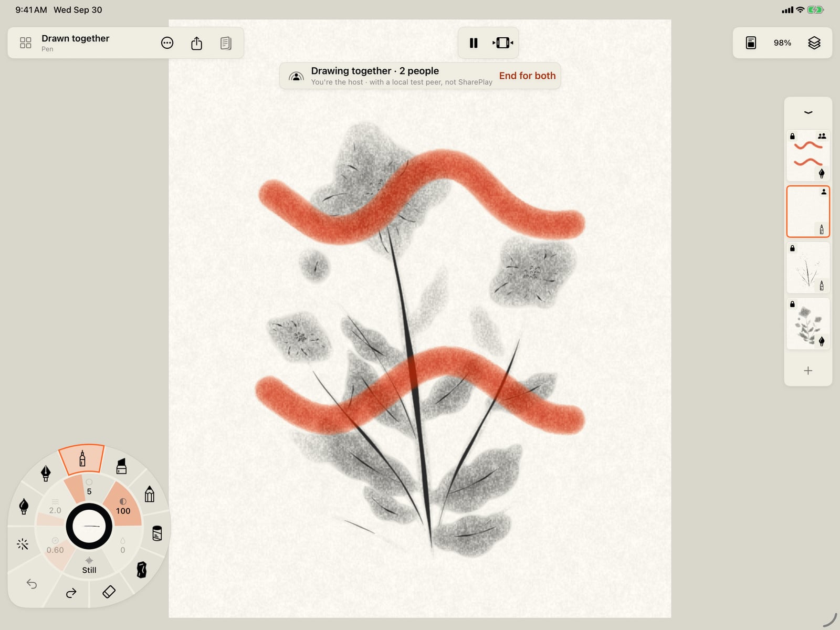
Task: Open the share export icon
Action: [196, 43]
